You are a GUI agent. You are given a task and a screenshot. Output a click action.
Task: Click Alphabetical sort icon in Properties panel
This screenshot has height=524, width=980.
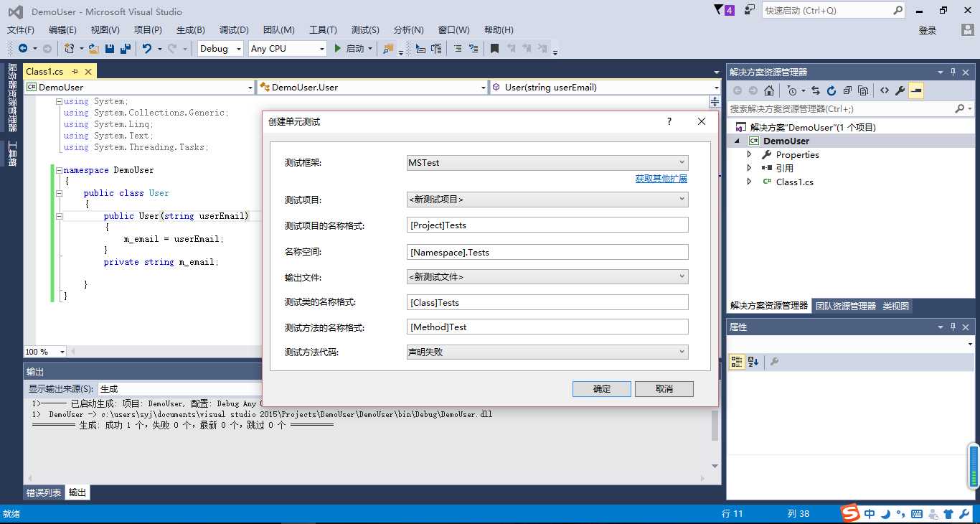click(x=753, y=362)
